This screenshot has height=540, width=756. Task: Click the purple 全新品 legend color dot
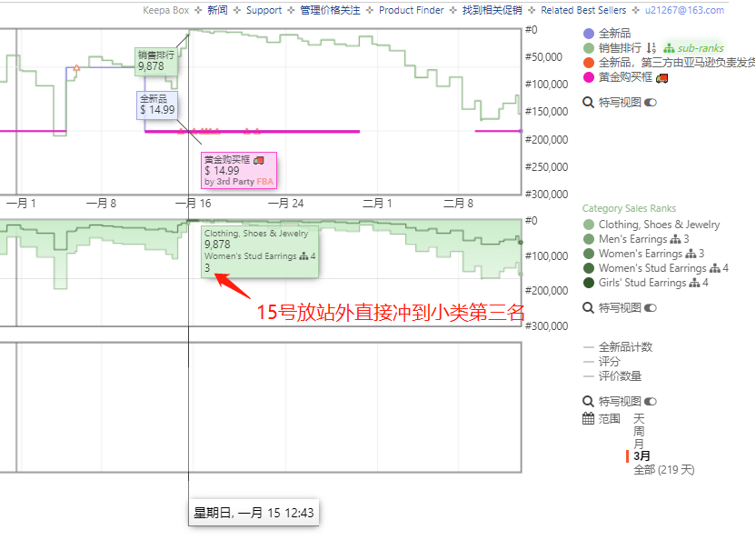(589, 34)
